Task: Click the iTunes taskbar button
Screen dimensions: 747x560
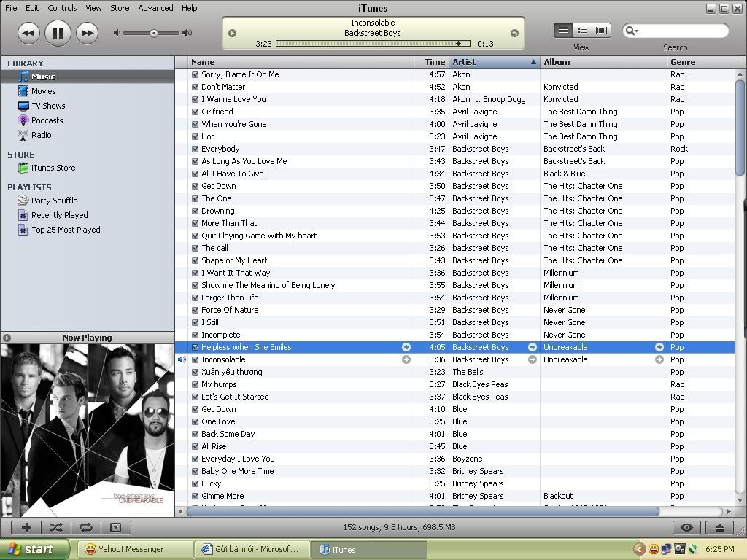Action: (368, 549)
